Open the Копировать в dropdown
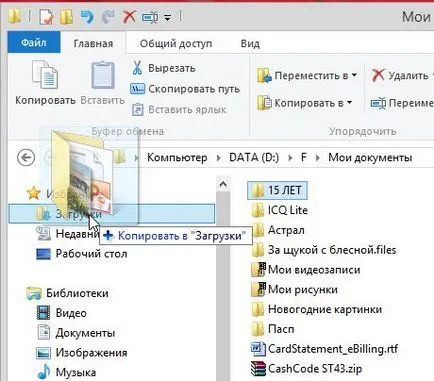 [304, 103]
